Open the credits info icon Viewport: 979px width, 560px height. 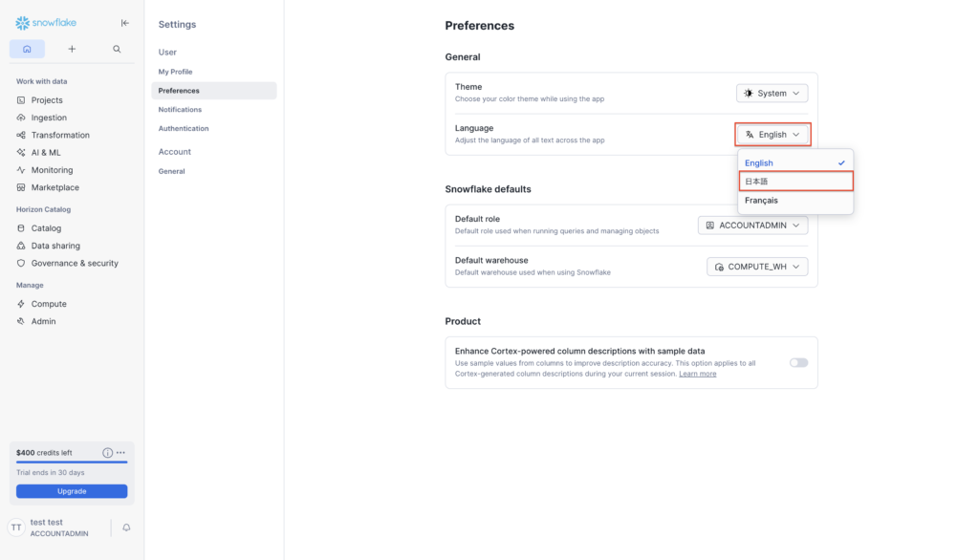(107, 452)
